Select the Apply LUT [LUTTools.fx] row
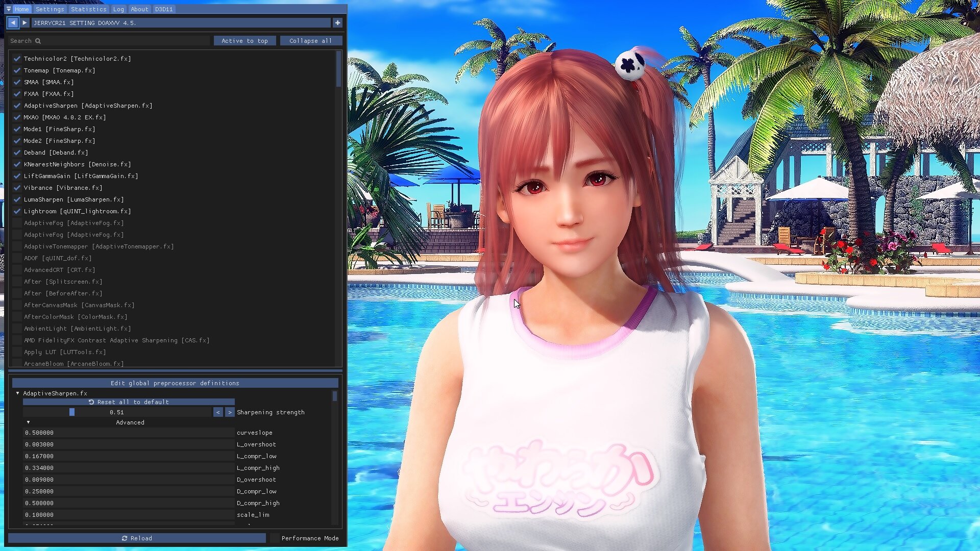The width and height of the screenshot is (980, 551). 65,352
